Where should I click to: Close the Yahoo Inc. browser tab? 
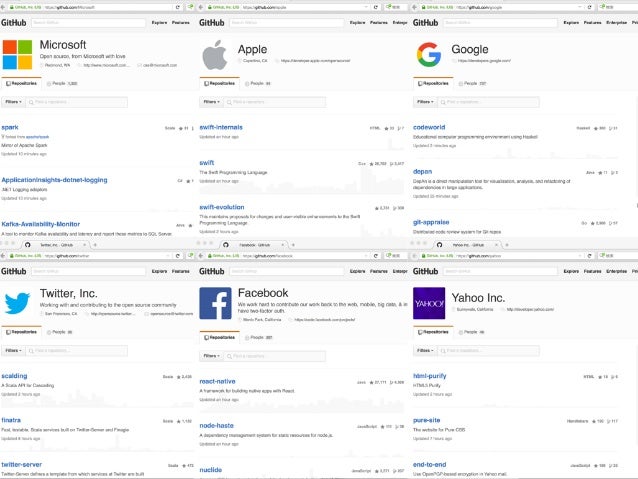tap(496, 245)
